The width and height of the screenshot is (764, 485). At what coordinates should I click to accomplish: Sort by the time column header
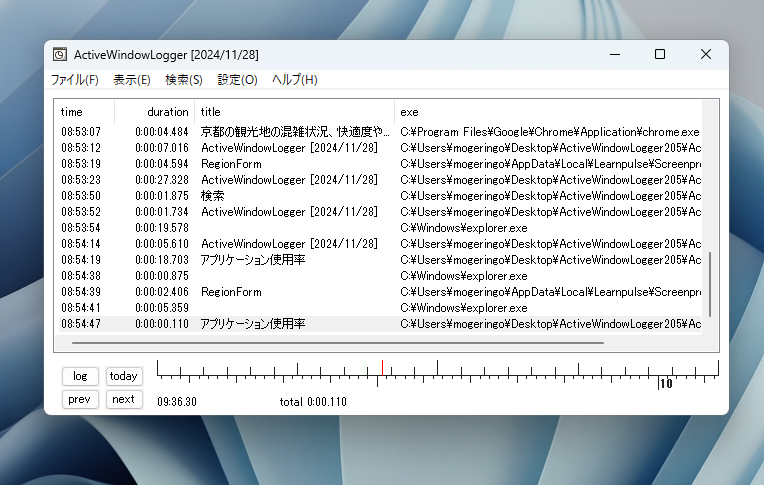point(86,112)
